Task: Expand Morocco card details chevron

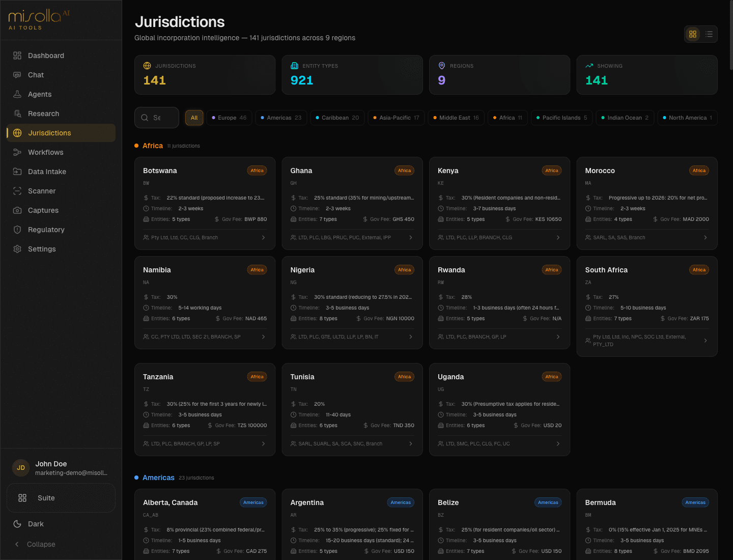Action: [706, 238]
